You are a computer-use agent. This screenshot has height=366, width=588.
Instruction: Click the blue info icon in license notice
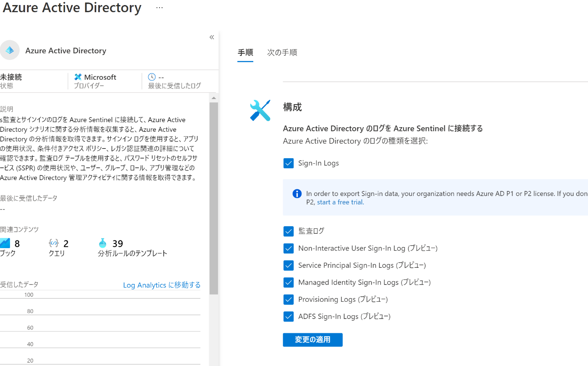click(x=297, y=193)
